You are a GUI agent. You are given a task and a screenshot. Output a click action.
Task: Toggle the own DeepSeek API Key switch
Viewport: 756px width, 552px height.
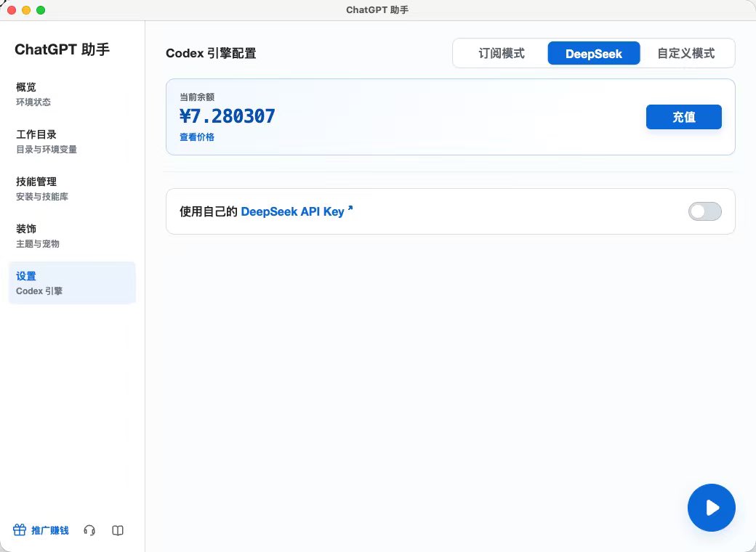pyautogui.click(x=704, y=211)
